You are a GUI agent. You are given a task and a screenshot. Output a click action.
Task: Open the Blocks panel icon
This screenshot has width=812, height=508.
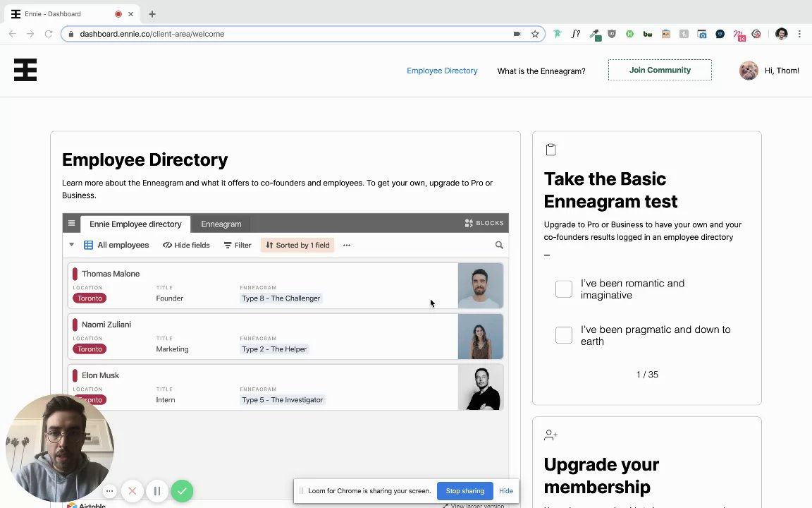469,223
